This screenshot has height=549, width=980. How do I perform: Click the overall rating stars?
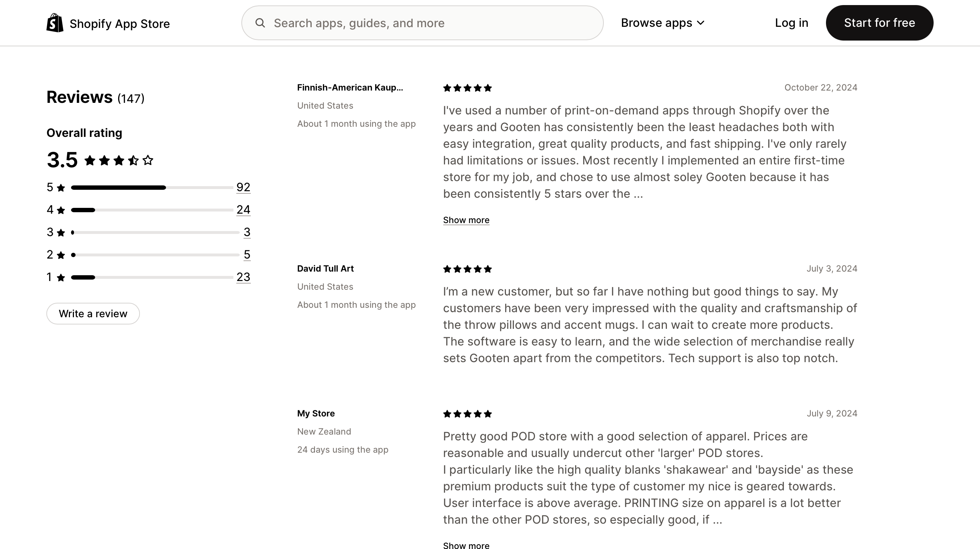[x=119, y=160]
